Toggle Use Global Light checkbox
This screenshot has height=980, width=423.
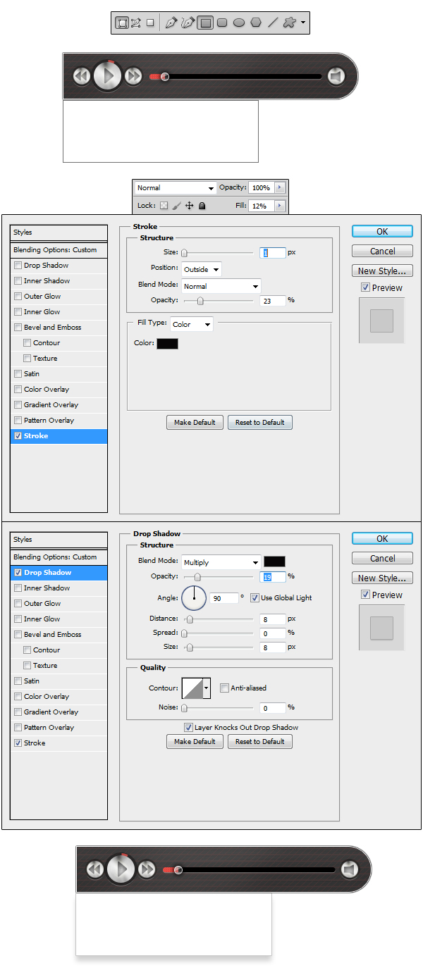click(x=255, y=597)
